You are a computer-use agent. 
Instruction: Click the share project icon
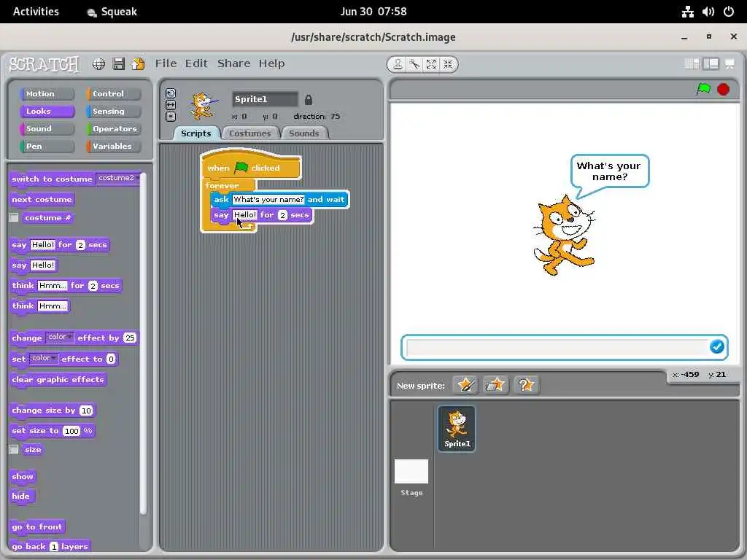coord(138,64)
